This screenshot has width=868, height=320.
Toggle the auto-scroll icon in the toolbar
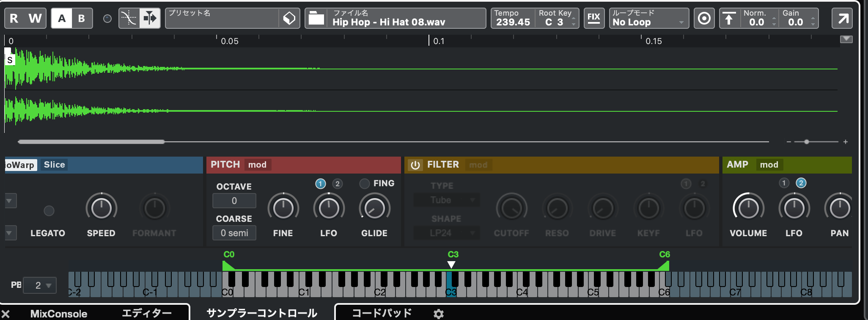(x=150, y=18)
